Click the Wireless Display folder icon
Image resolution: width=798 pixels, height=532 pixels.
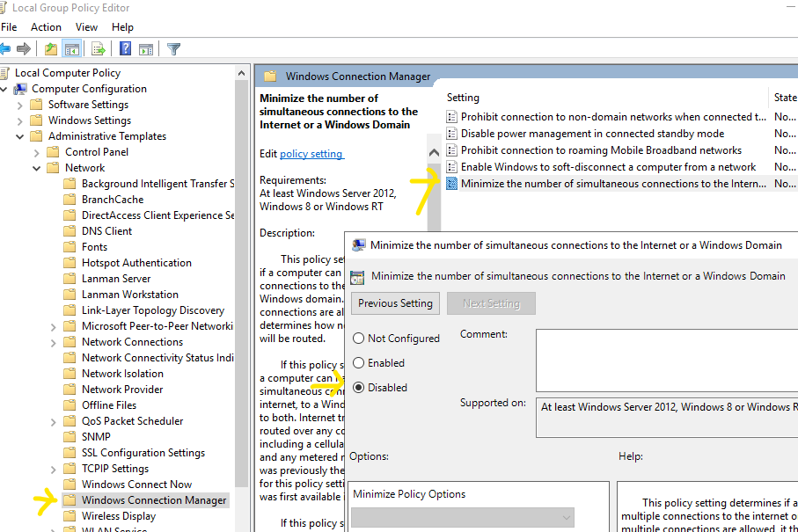[70, 516]
